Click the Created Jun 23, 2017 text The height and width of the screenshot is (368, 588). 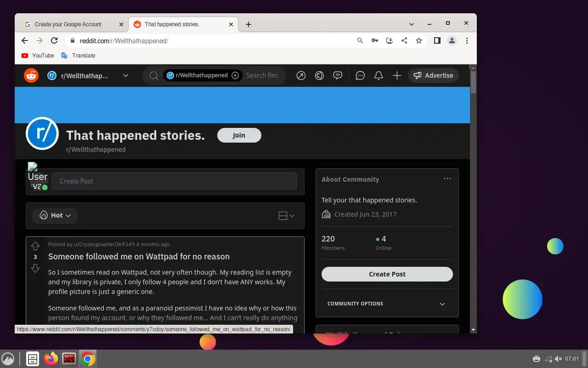coord(365,214)
